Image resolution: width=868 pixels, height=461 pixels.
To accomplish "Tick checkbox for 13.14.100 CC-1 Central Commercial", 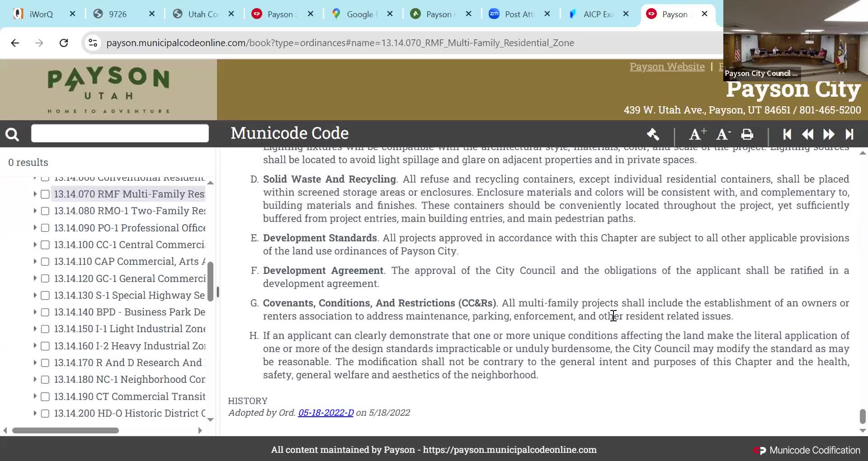I will (x=45, y=245).
